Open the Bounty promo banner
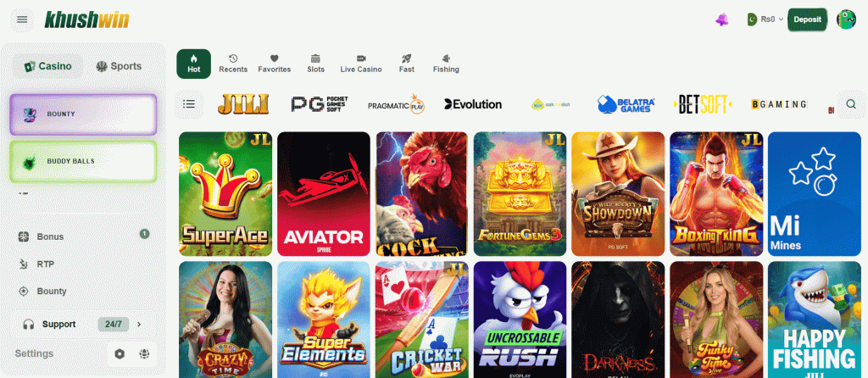Viewport: 868px width, 378px height. [x=83, y=114]
